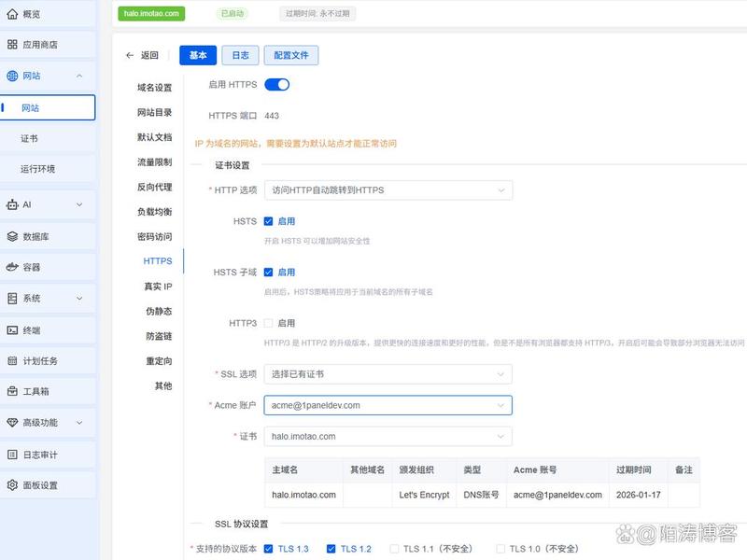Open 反向代理 settings
Viewport: 747px width, 560px height.
click(154, 188)
